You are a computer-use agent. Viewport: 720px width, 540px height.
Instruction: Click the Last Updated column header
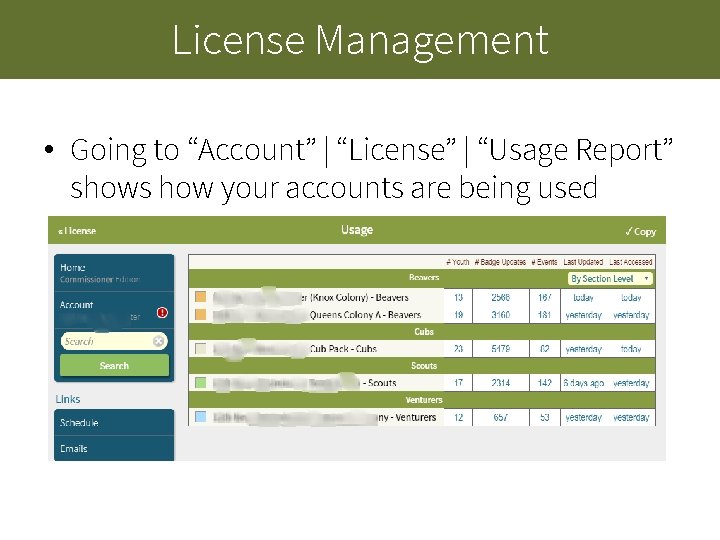tap(583, 262)
